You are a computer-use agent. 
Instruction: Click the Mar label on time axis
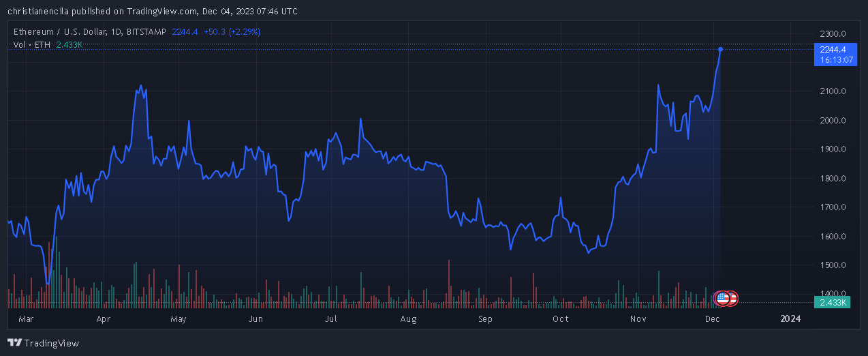(26, 318)
